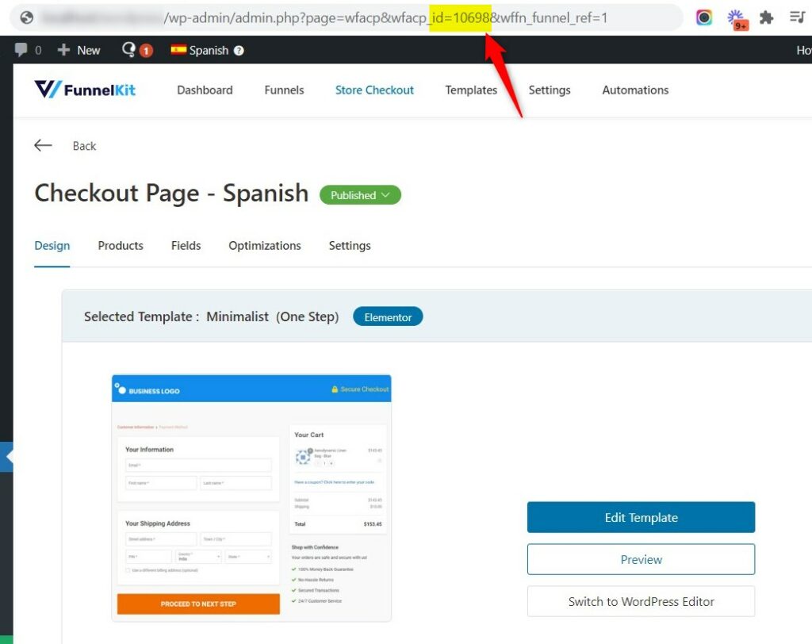Switch to the Products tab

coord(121,246)
